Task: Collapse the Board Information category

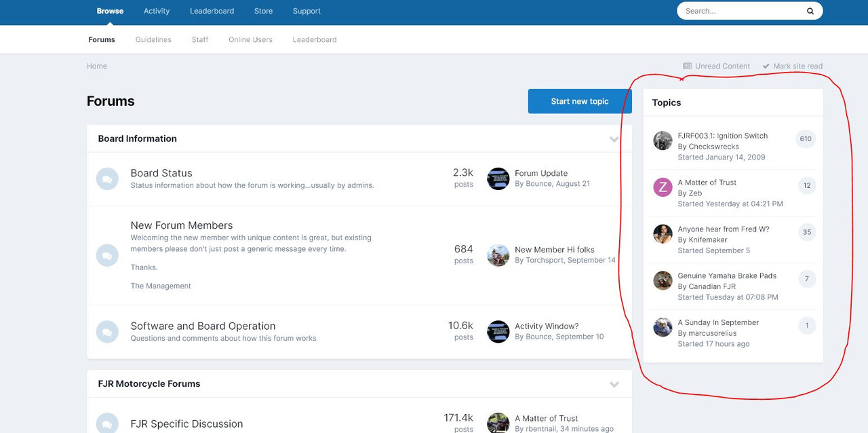Action: (614, 139)
